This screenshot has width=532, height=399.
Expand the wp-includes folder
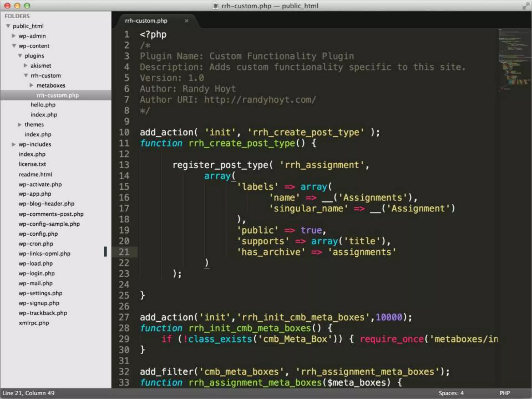click(14, 144)
